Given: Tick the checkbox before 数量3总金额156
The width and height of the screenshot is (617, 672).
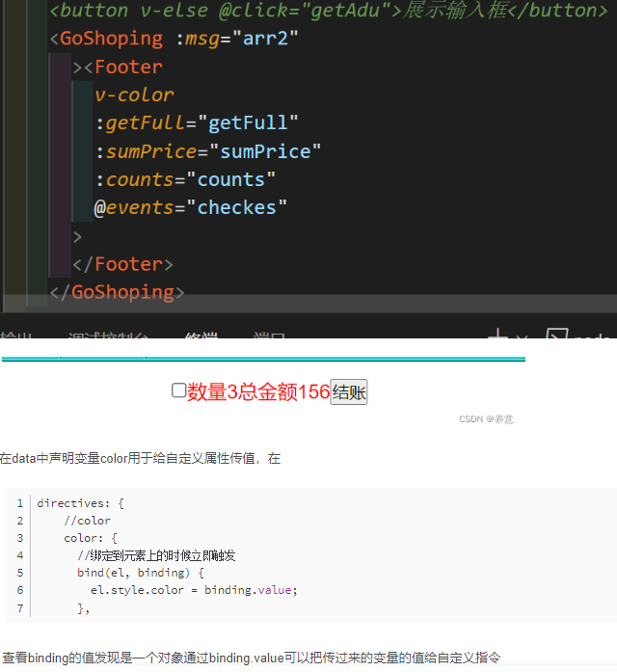Looking at the screenshot, I should 178,390.
